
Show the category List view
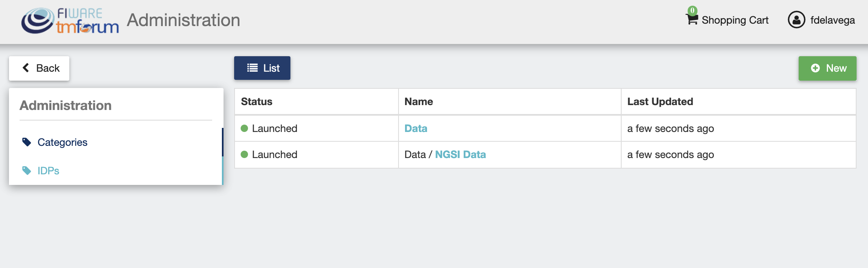[262, 68]
